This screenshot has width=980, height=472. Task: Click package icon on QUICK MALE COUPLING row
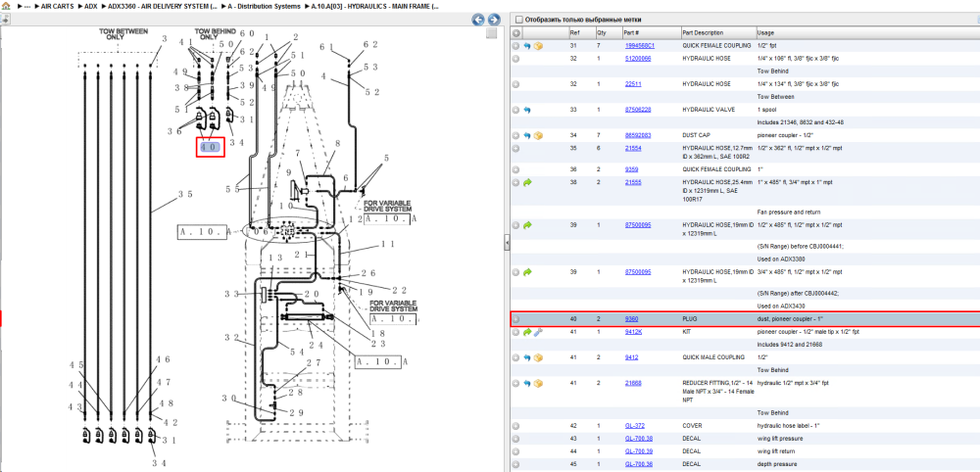pyautogui.click(x=538, y=357)
